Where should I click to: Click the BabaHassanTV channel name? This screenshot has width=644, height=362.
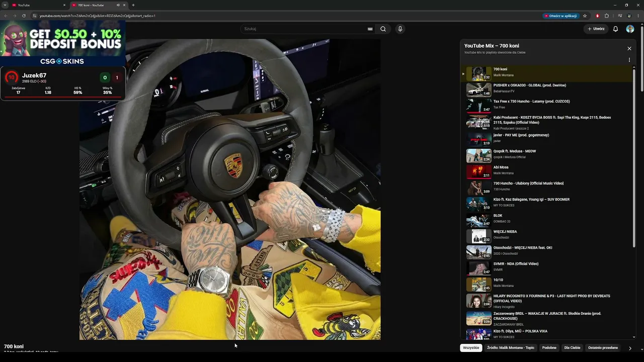tap(504, 92)
